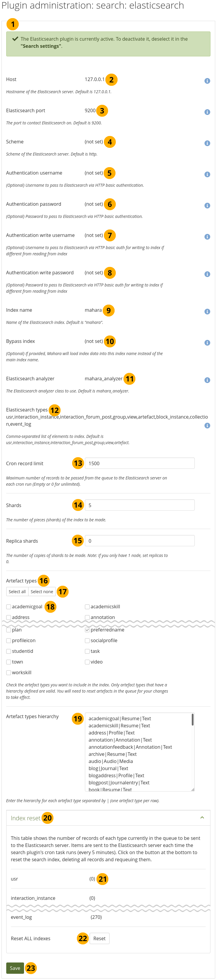This screenshot has height=980, width=217.
Task: Click Elasticsearch analyzer info icon
Action: click(x=207, y=380)
